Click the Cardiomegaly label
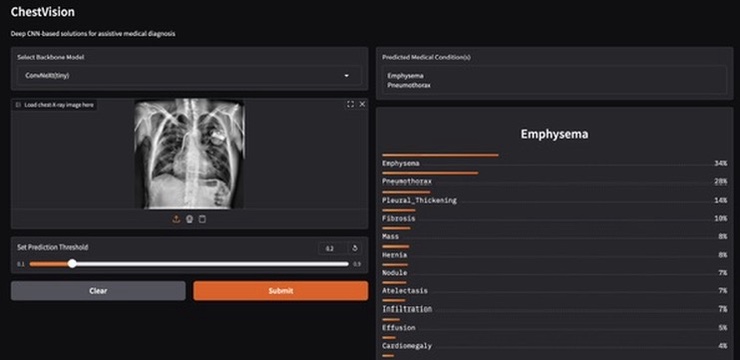 click(407, 346)
